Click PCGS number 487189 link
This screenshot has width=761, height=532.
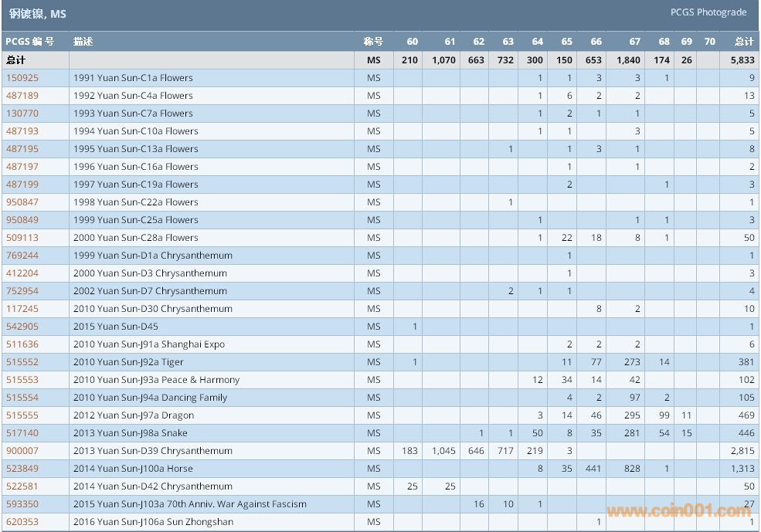22,96
